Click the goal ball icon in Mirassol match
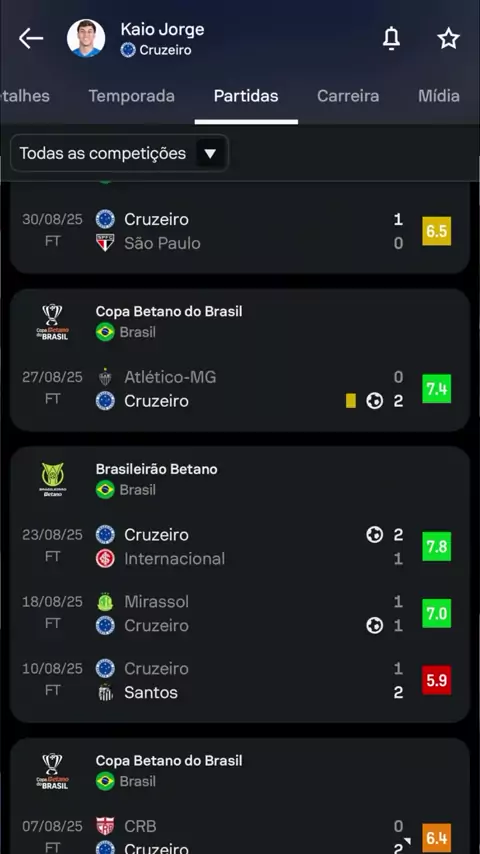480x854 pixels. [374, 625]
